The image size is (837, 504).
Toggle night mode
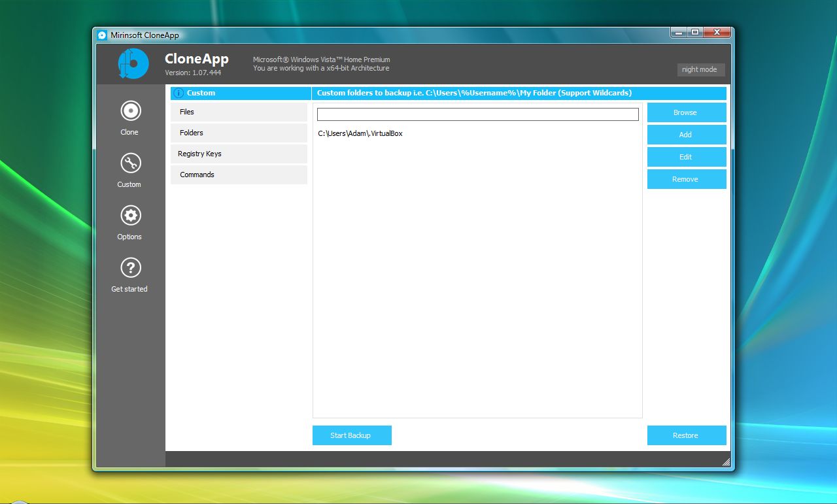[701, 69]
